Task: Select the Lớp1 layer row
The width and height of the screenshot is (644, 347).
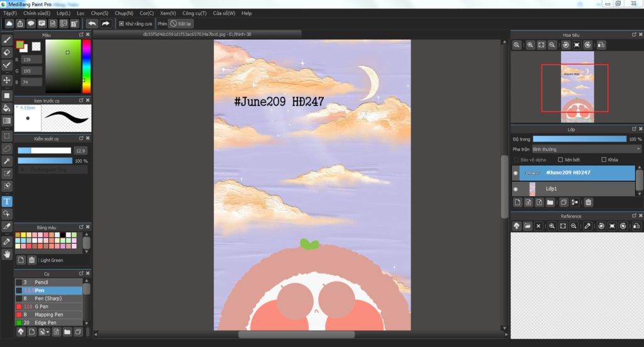Action: (x=574, y=189)
